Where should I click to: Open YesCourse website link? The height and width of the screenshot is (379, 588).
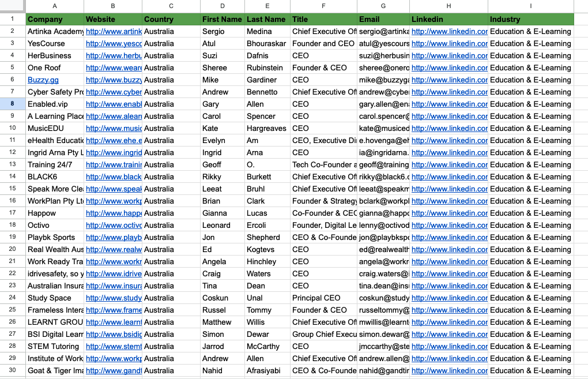(x=114, y=43)
